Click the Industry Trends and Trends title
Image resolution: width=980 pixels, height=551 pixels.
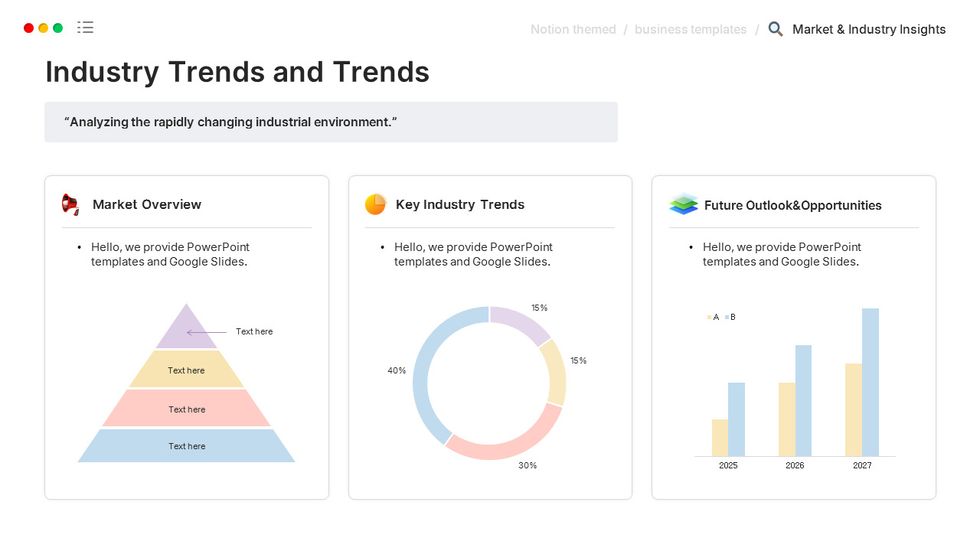[x=237, y=71]
